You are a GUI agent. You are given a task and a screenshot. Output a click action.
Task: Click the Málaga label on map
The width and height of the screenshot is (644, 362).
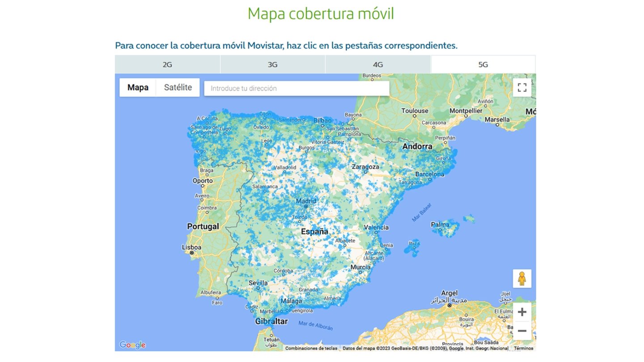291,301
